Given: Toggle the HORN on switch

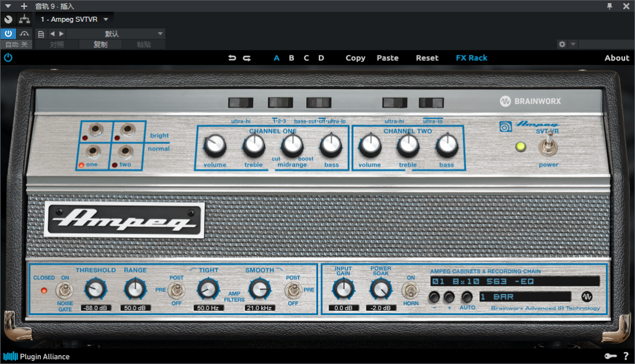Looking at the screenshot, I should 411,291.
